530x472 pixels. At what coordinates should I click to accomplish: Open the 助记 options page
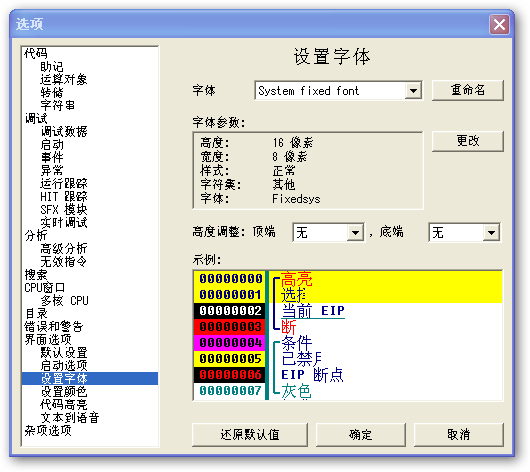pyautogui.click(x=52, y=66)
